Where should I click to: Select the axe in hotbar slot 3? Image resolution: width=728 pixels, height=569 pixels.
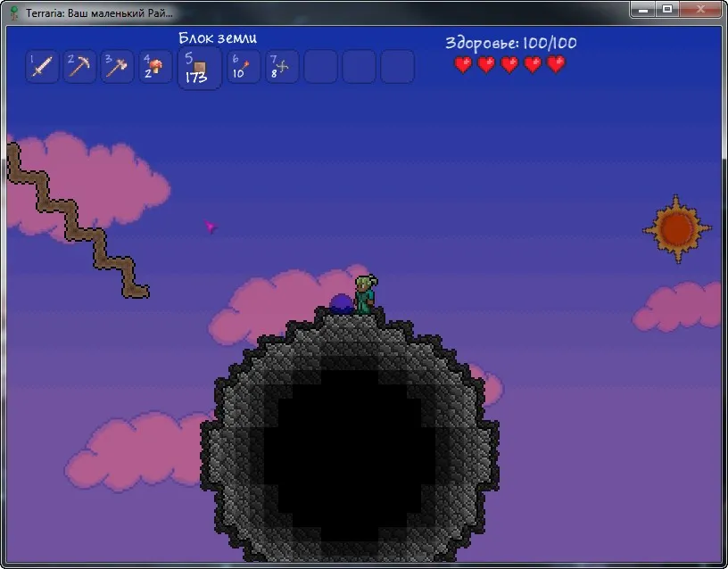pos(118,66)
